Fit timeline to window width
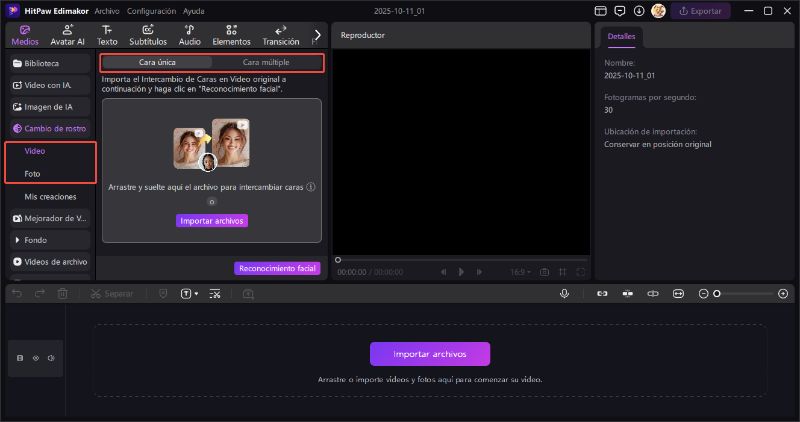This screenshot has width=800, height=422. coord(678,293)
